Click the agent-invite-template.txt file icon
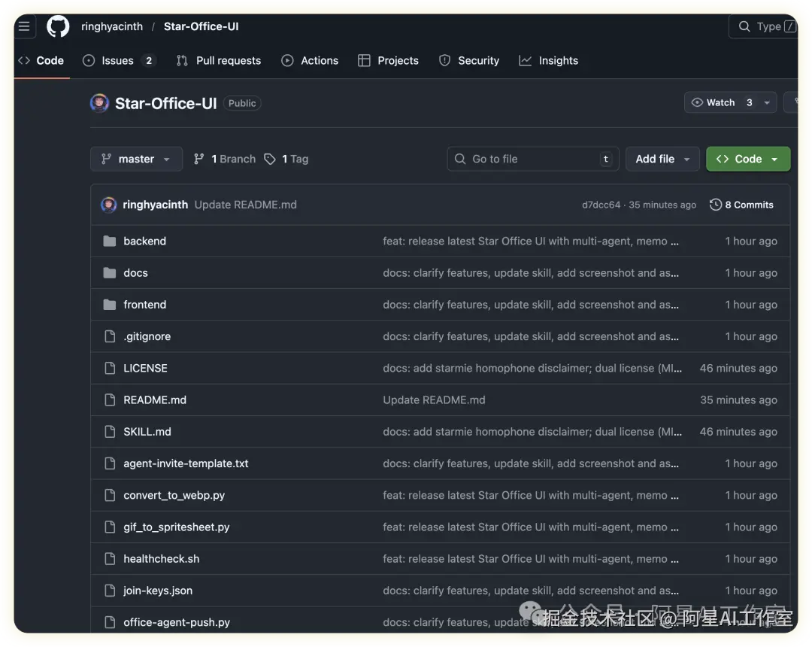 [110, 463]
